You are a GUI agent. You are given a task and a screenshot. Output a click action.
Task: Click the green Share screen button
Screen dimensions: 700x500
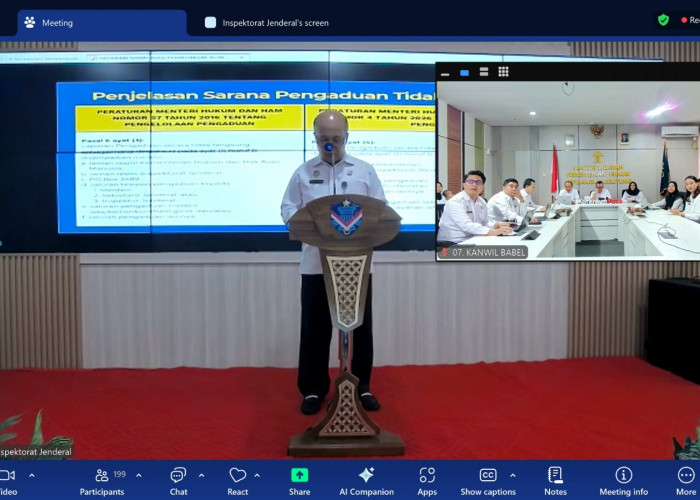(300, 481)
